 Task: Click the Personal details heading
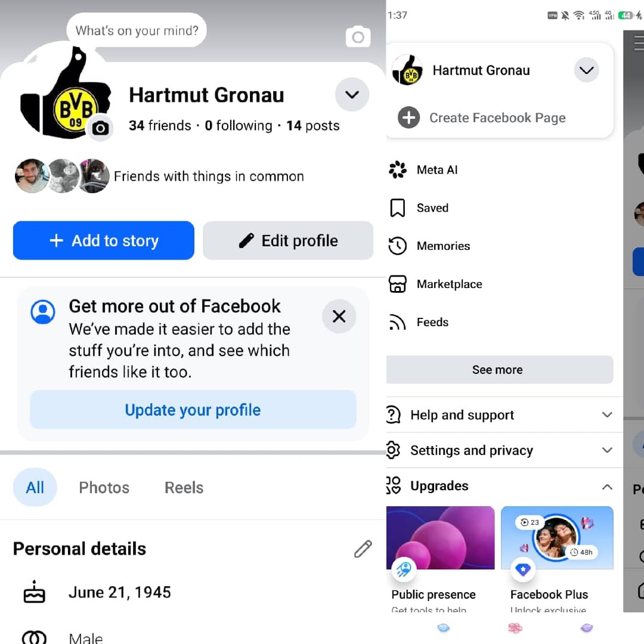click(80, 549)
